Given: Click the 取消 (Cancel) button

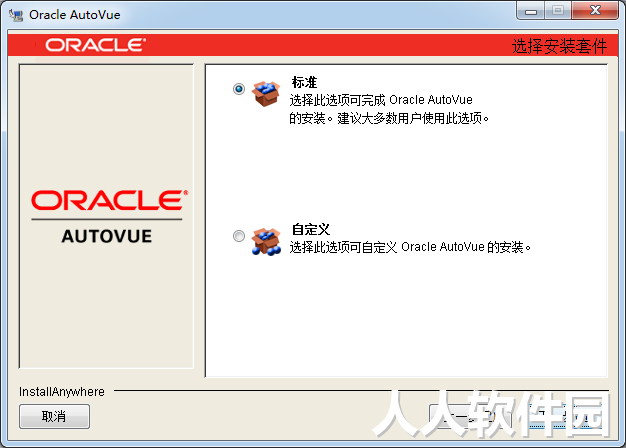Looking at the screenshot, I should click(x=54, y=416).
